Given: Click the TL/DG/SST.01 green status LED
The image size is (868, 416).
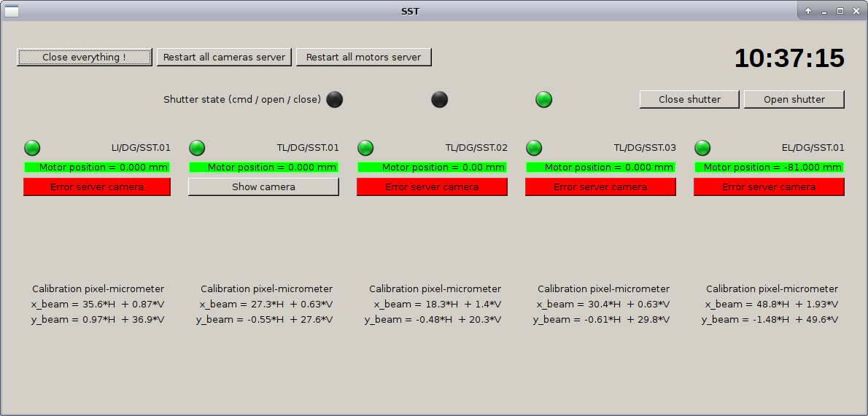Looking at the screenshot, I should (197, 148).
